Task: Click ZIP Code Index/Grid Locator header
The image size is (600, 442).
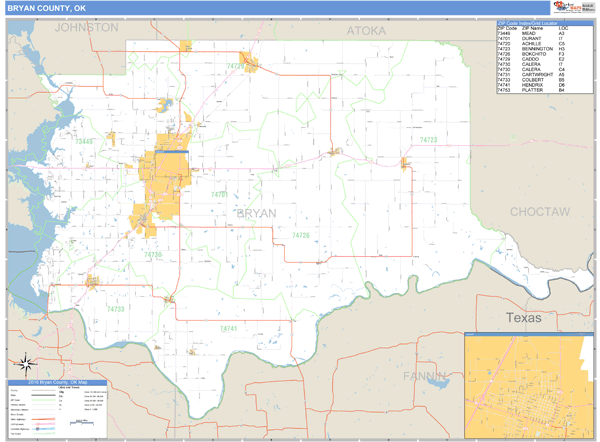Action: [545, 21]
